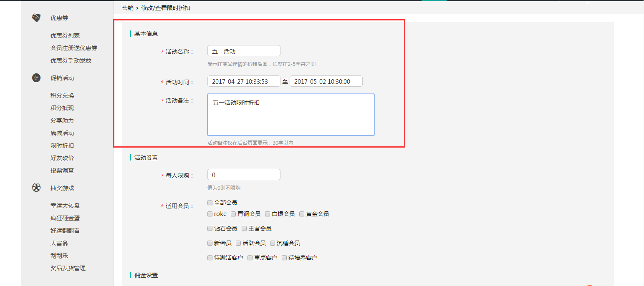Tick the roke member checkbox
The height and width of the screenshot is (286, 644).
click(x=210, y=214)
